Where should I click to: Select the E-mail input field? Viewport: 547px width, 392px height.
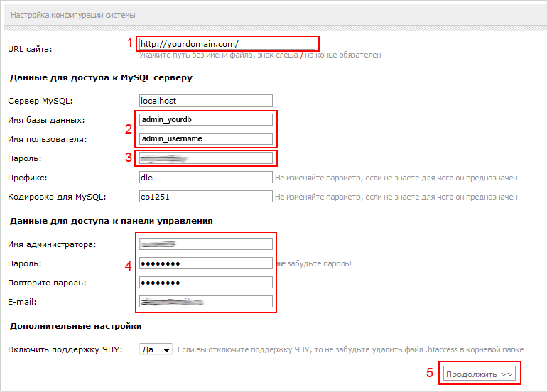click(x=206, y=302)
